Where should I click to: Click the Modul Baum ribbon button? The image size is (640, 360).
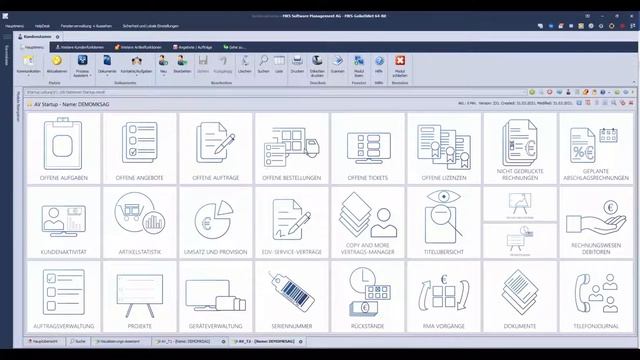click(359, 66)
